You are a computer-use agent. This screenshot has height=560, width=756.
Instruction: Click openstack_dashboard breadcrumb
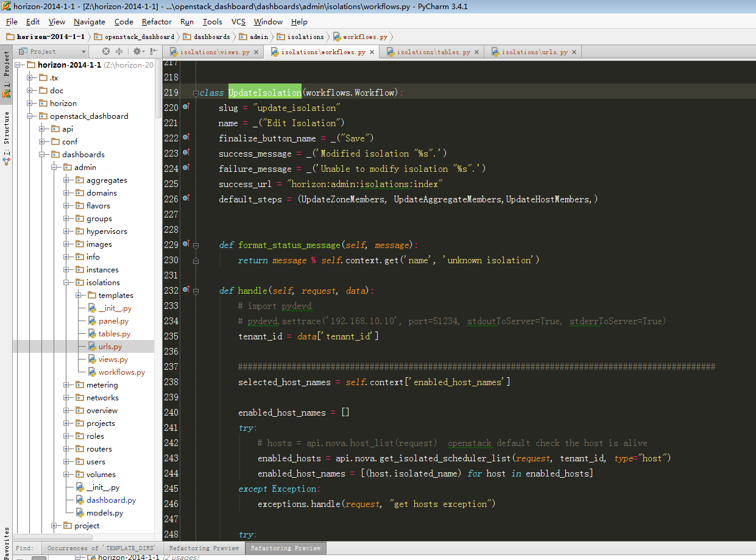(x=134, y=37)
